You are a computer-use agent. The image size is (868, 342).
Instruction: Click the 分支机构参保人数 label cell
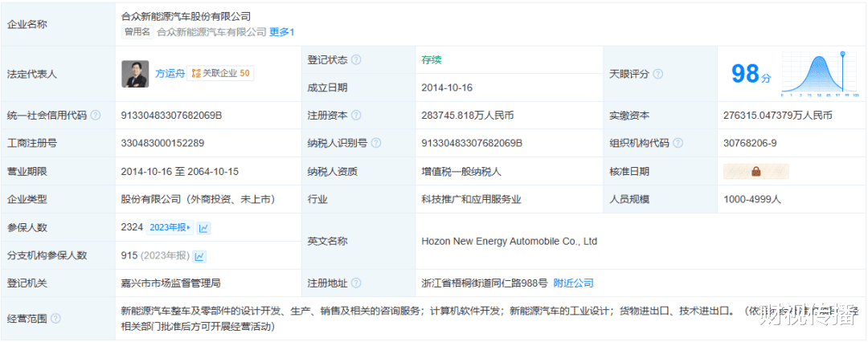(x=58, y=255)
